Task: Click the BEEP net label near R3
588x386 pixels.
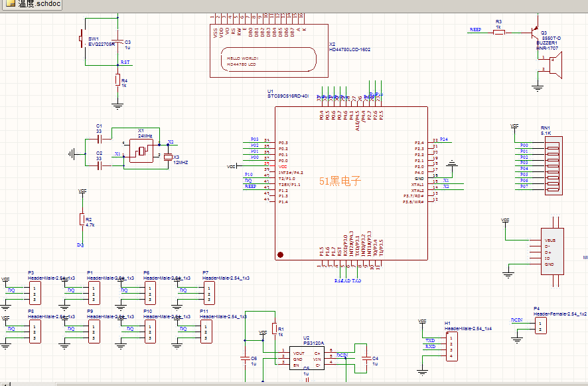Action: click(475, 30)
